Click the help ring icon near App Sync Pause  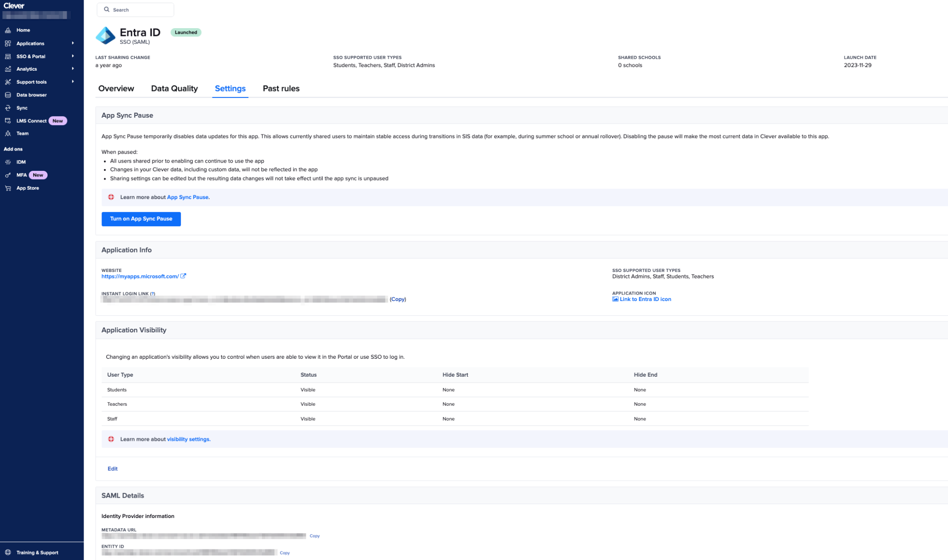point(111,197)
